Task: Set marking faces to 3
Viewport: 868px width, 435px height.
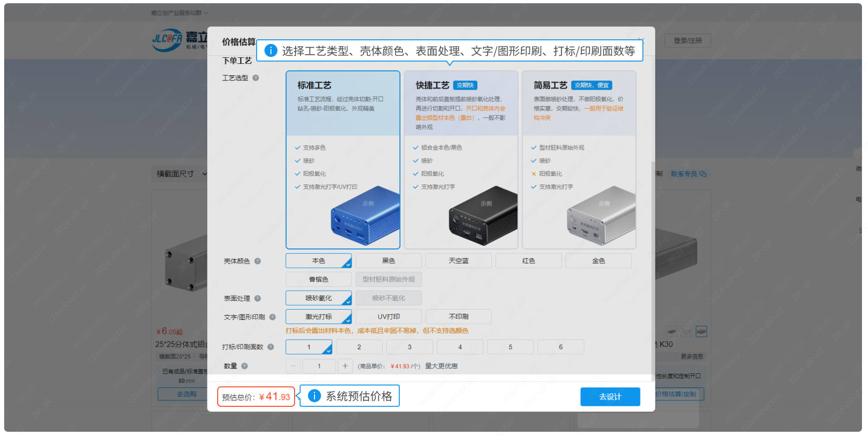Action: (409, 347)
